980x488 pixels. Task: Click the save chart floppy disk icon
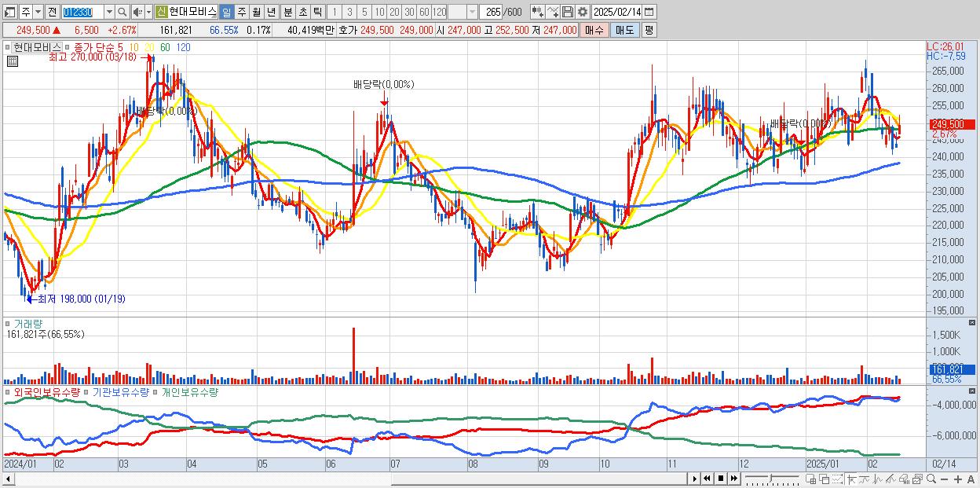point(568,13)
